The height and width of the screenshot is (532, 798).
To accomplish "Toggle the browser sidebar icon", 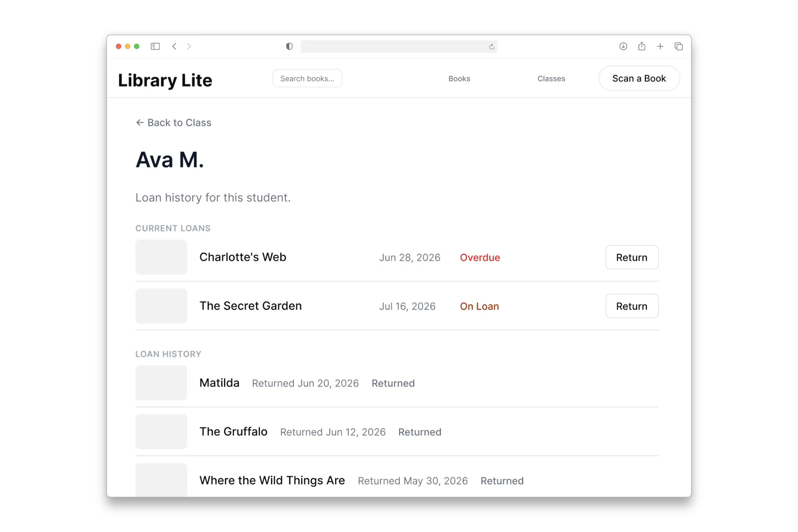I will click(x=155, y=46).
